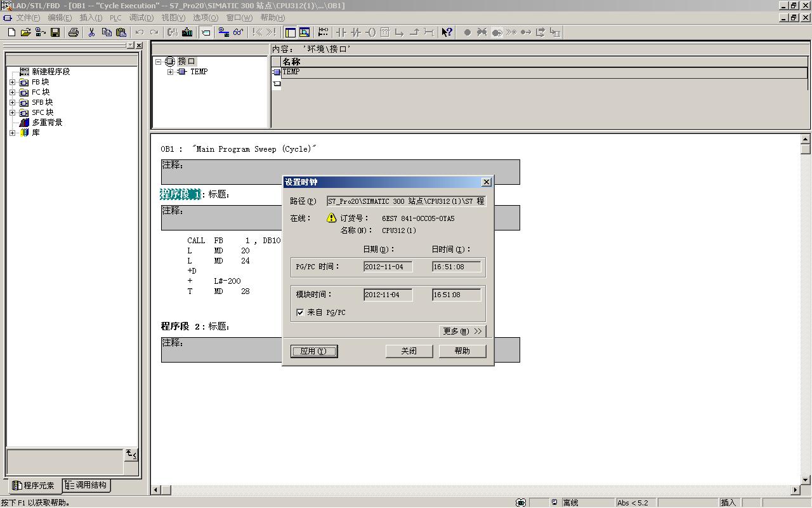Expand the TEMP node under 接口
Screen dimensions: 812x508
coord(170,72)
